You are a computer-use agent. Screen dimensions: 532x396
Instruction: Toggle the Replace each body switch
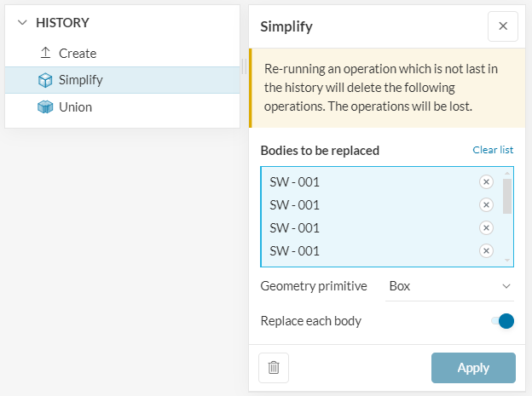(503, 321)
